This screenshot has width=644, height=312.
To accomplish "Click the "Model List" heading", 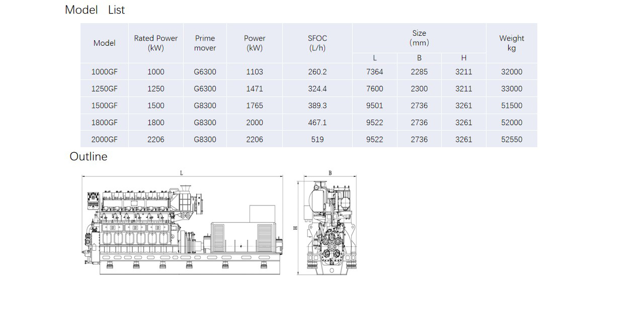I will [95, 10].
